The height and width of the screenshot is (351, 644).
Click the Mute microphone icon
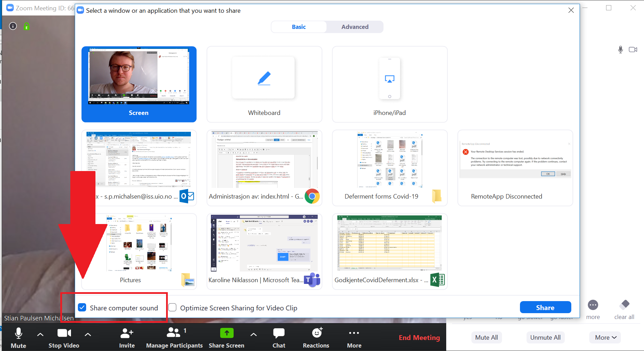pyautogui.click(x=19, y=333)
